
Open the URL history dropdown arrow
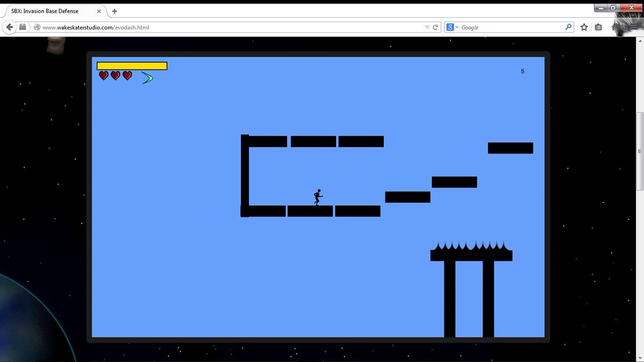[x=427, y=27]
